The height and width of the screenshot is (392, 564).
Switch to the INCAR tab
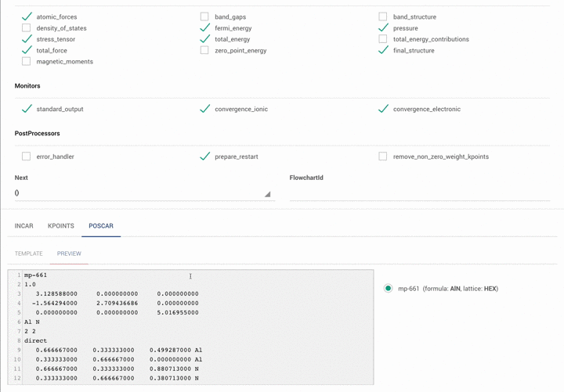(x=24, y=226)
